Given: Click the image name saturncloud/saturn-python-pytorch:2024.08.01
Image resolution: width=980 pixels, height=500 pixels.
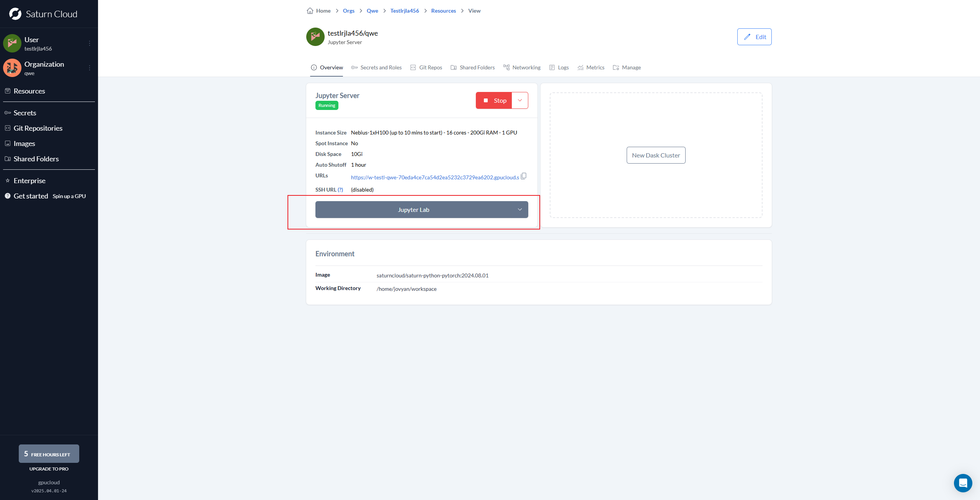Looking at the screenshot, I should click(433, 275).
